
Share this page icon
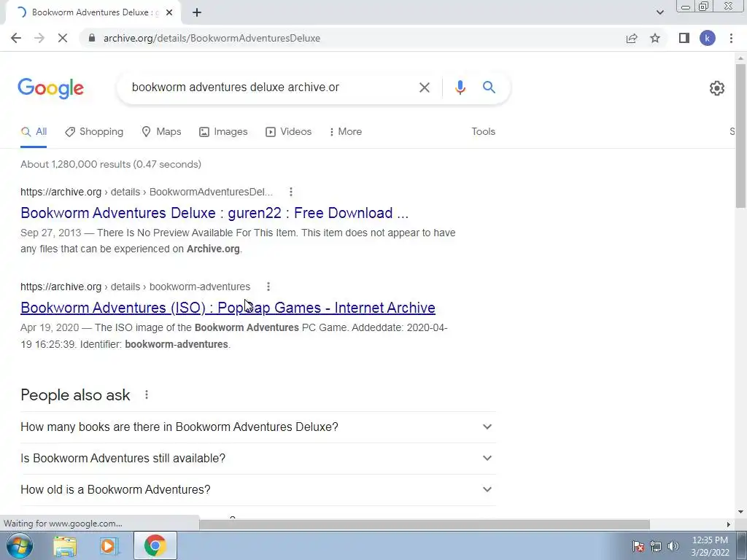click(632, 38)
